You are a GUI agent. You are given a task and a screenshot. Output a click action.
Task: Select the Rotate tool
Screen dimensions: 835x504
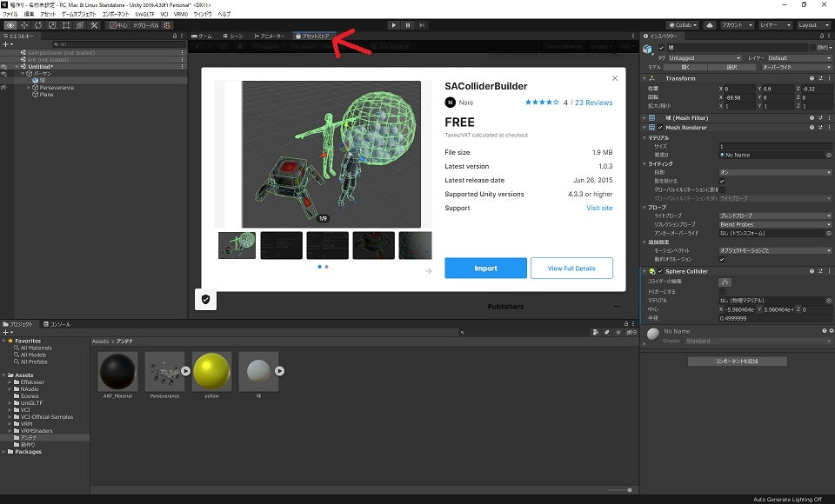tap(37, 25)
